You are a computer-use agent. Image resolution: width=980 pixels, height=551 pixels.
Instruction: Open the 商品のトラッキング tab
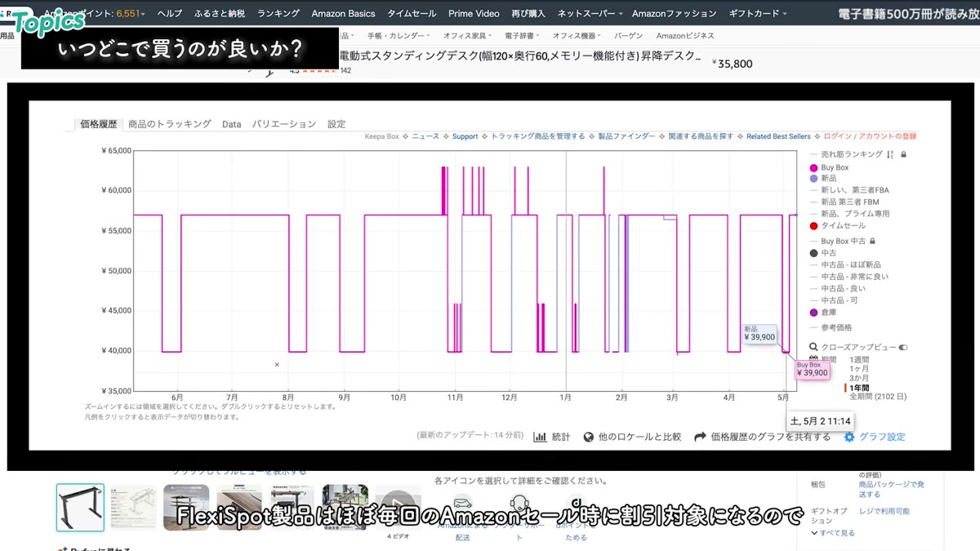click(170, 124)
